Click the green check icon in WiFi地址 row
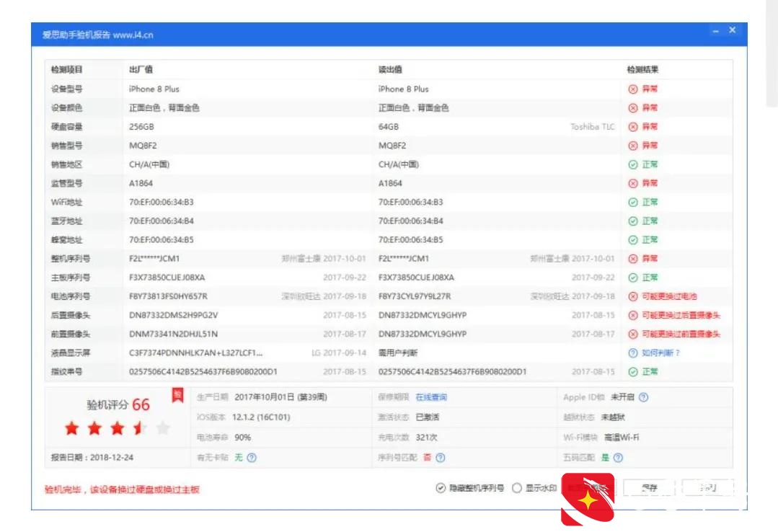 click(x=632, y=202)
